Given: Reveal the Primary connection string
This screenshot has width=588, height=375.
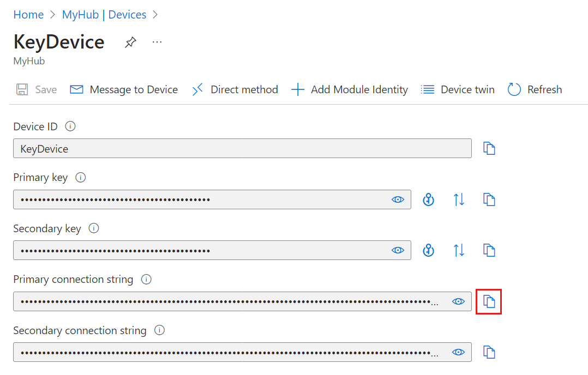Looking at the screenshot, I should click(x=458, y=301).
